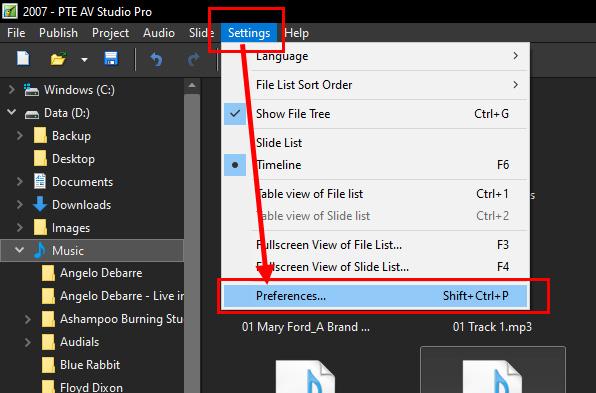Select Windows (C:) drive icon

tap(31, 90)
